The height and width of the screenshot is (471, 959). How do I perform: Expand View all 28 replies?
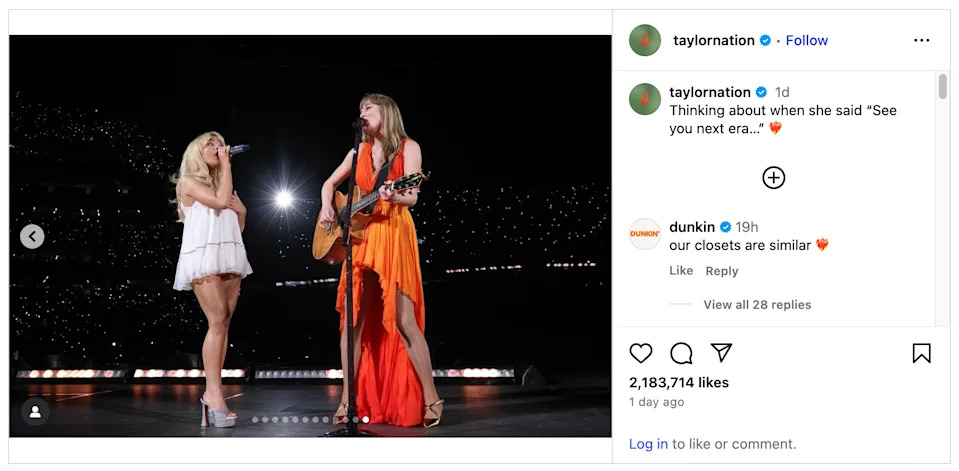pos(757,305)
